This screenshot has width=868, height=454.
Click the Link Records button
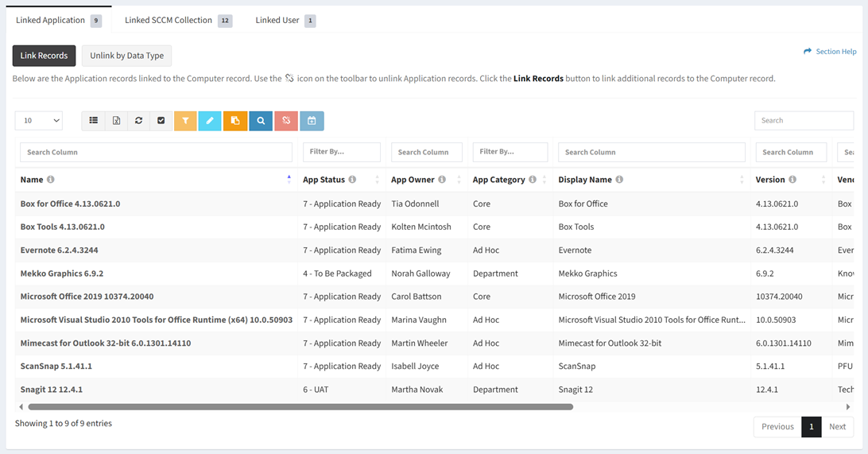coord(45,56)
